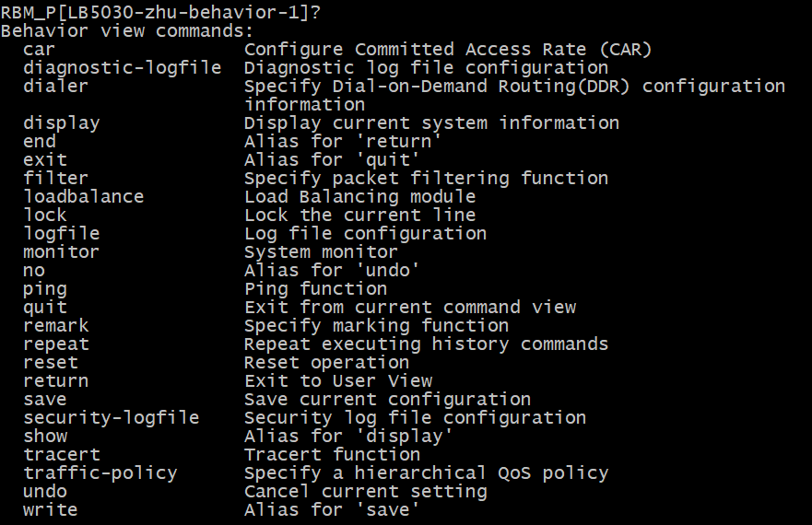
Task: Click 'Configure Committed Access Rate (CAR)' description
Action: click(448, 50)
